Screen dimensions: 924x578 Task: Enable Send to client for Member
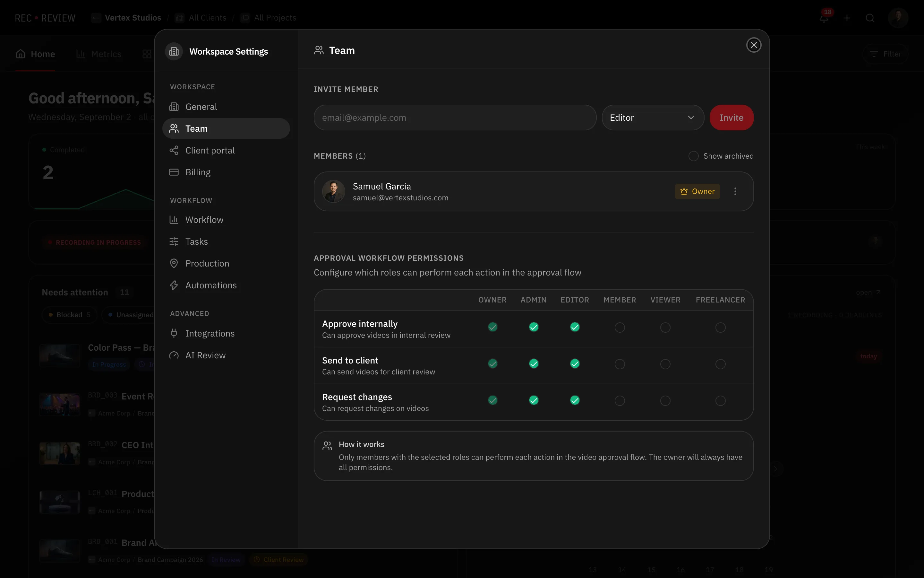620,364
